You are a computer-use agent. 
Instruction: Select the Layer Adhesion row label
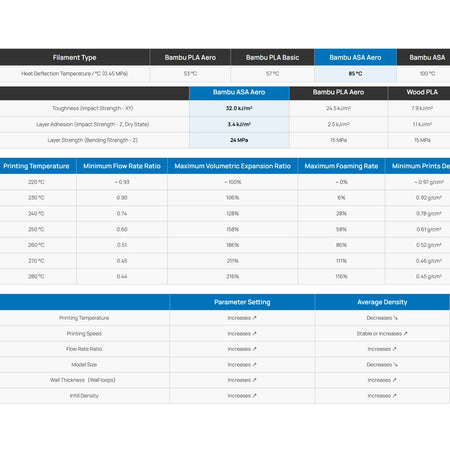[93, 124]
